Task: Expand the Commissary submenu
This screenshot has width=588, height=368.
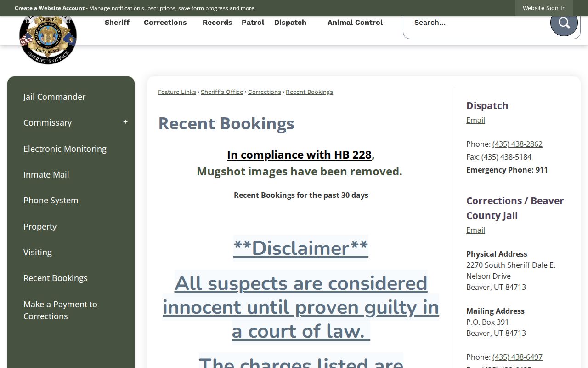Action: (x=125, y=122)
